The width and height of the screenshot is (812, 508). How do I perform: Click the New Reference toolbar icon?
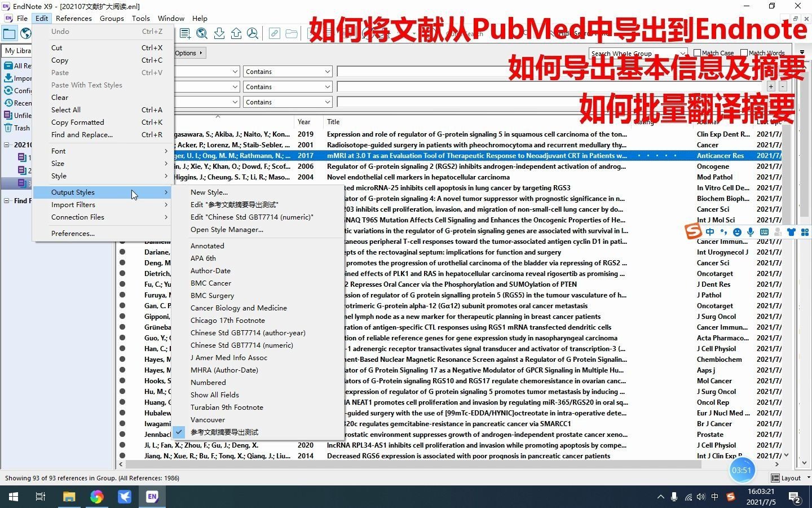(x=185, y=34)
